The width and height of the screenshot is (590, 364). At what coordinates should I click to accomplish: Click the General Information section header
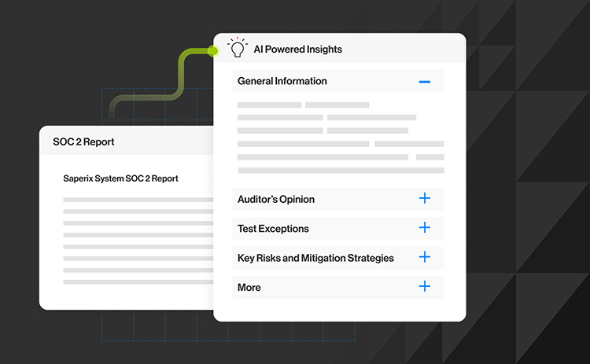[x=282, y=81]
